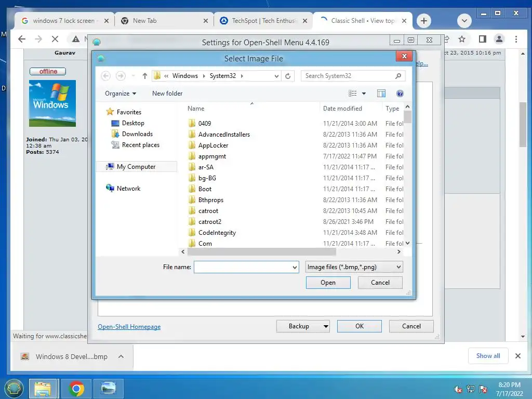This screenshot has height=399, width=532.
Task: Toggle Chrome side panel icon
Action: pyautogui.click(x=483, y=39)
